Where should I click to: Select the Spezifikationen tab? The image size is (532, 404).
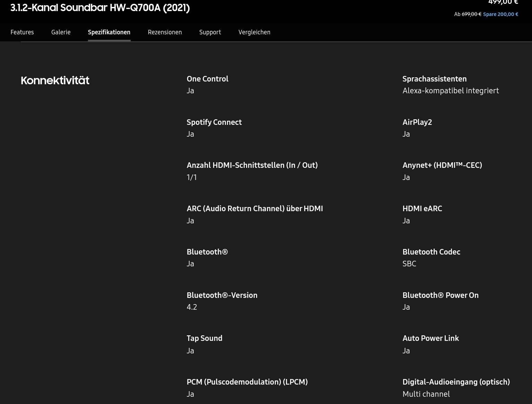(109, 32)
